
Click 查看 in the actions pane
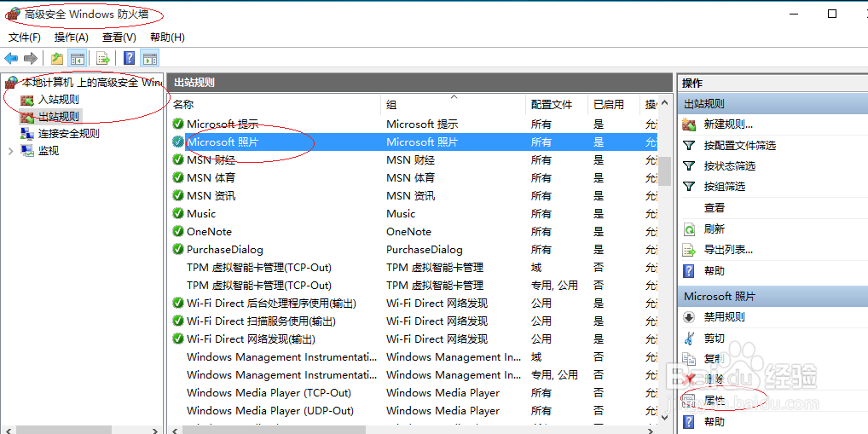715,208
